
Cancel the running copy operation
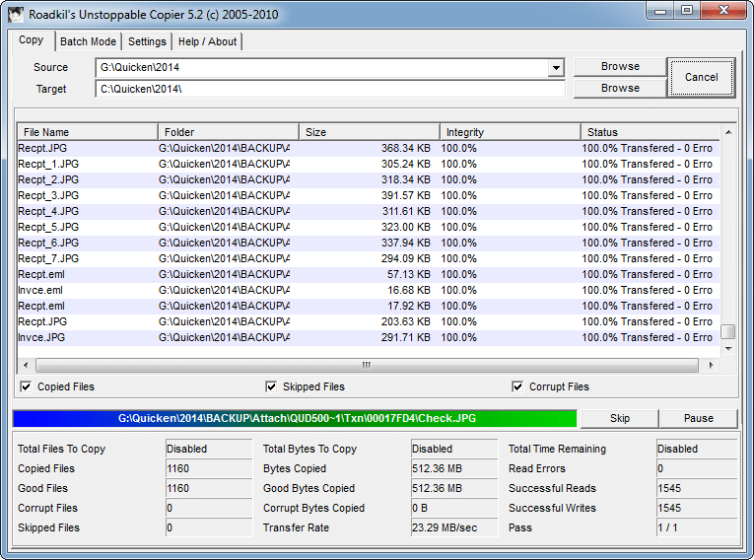[x=701, y=78]
